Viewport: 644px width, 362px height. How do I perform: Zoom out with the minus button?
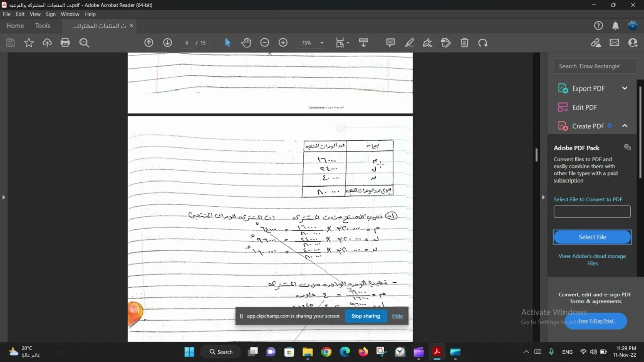point(265,43)
